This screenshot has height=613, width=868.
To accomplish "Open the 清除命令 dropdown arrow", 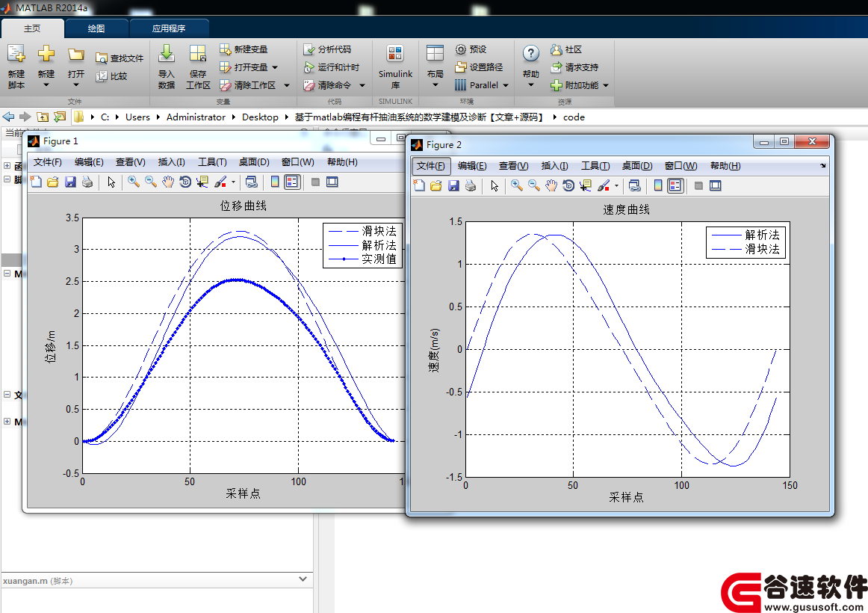I will [362, 85].
